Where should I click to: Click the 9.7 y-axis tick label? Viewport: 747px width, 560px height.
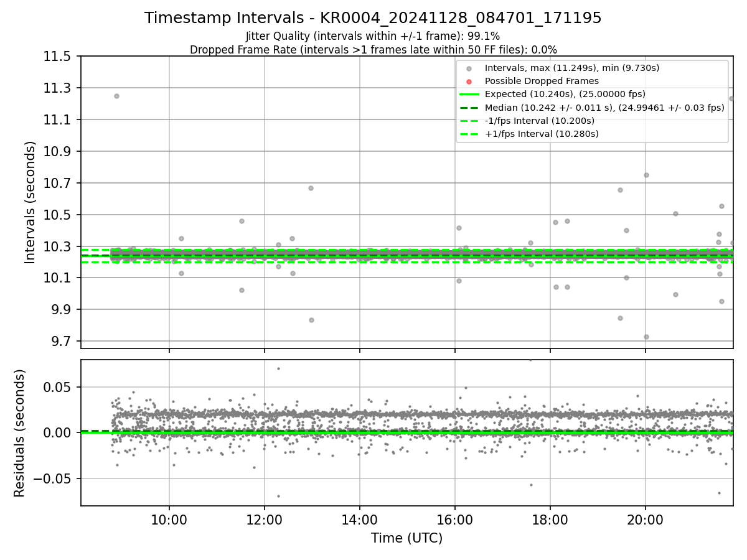62,341
